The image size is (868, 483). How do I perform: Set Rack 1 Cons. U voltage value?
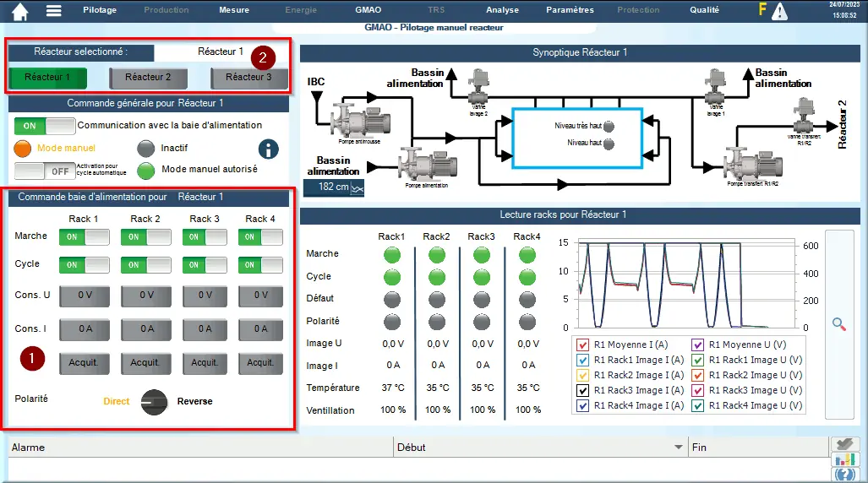pos(85,296)
